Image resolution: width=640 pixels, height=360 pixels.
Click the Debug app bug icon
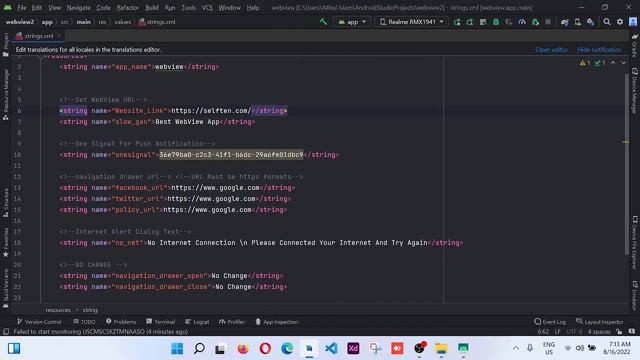496,22
